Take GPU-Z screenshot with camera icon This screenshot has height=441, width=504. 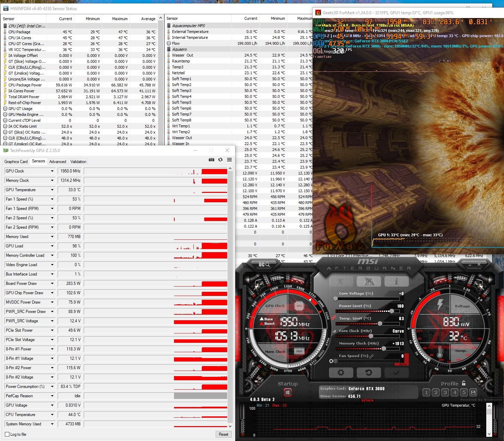tap(211, 160)
